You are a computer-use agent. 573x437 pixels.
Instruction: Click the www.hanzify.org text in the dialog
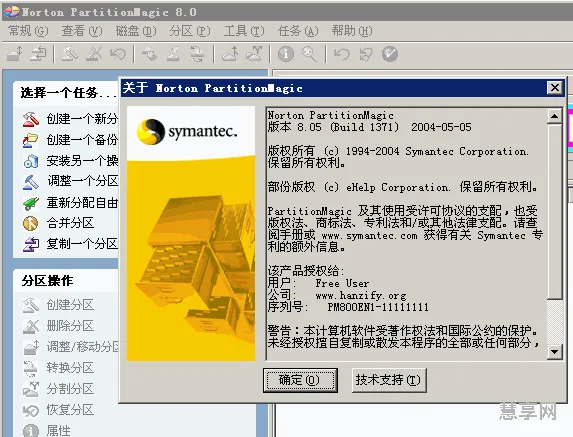[x=361, y=295]
